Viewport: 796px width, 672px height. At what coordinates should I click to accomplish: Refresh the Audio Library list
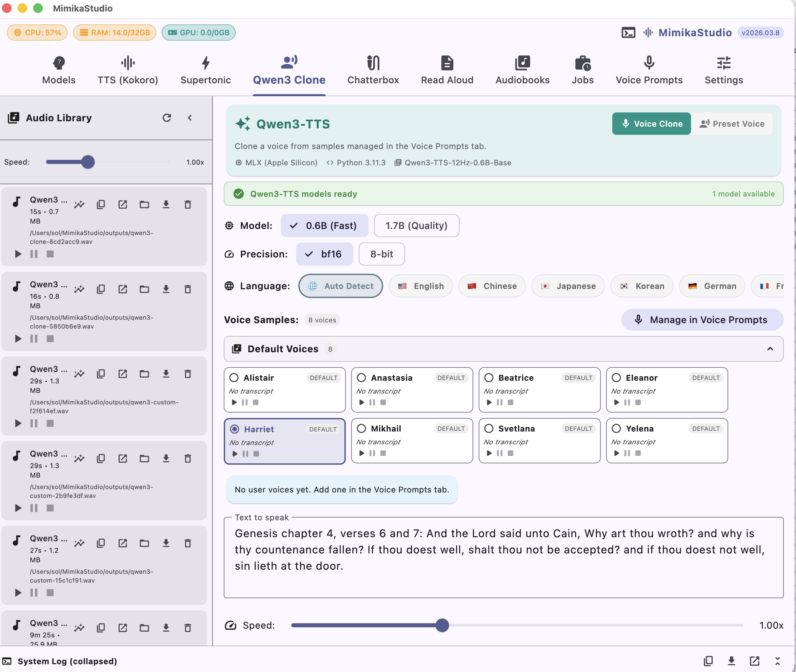click(167, 118)
